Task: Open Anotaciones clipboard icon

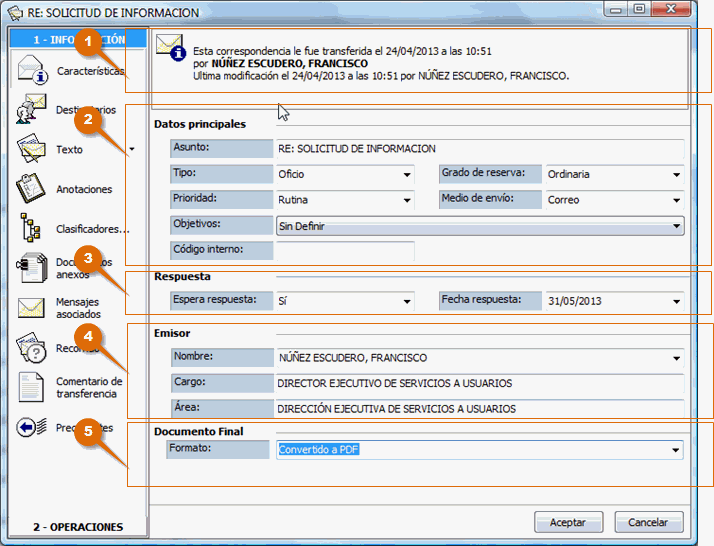Action: (31, 188)
